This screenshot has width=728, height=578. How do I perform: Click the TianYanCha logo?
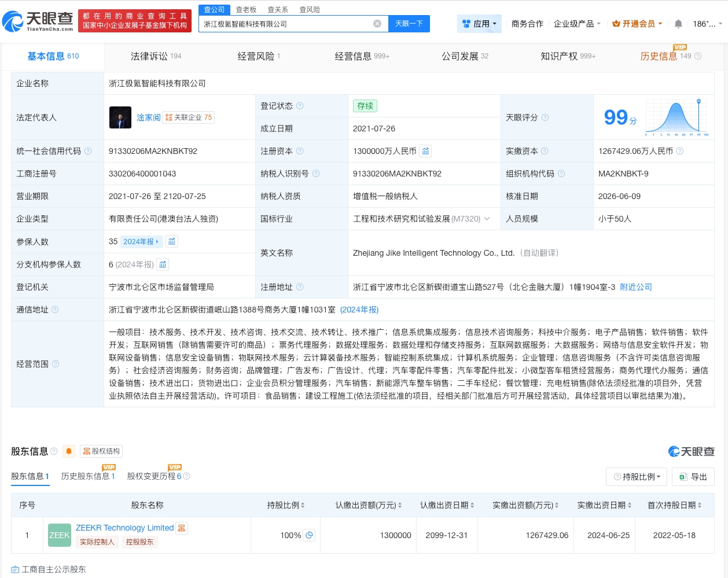pyautogui.click(x=38, y=21)
